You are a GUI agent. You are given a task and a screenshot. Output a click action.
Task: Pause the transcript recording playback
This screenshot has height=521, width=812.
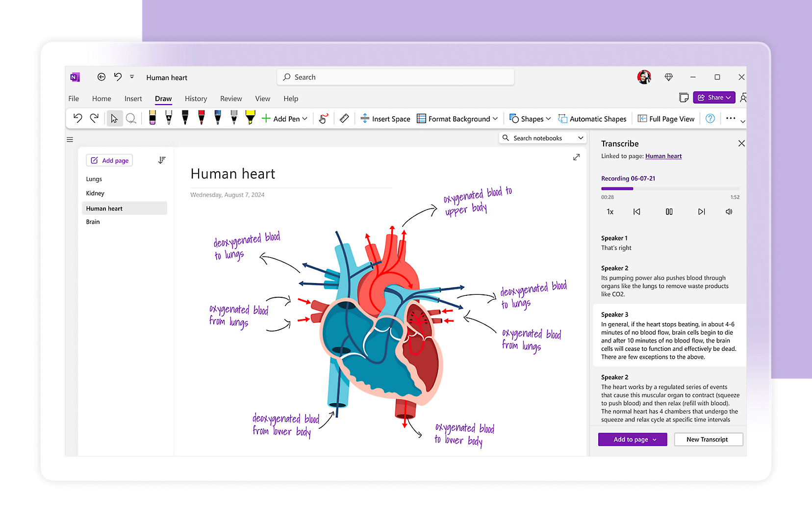coord(669,212)
